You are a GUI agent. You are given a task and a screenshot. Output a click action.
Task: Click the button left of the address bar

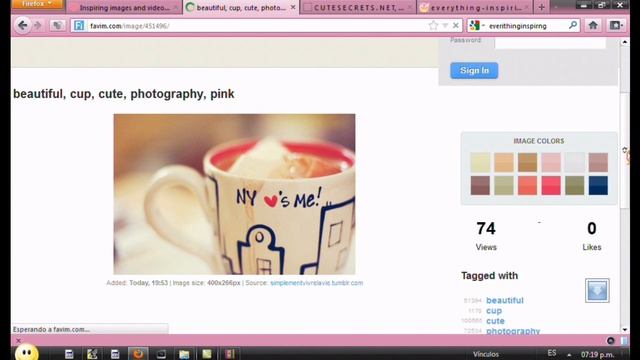click(x=58, y=26)
